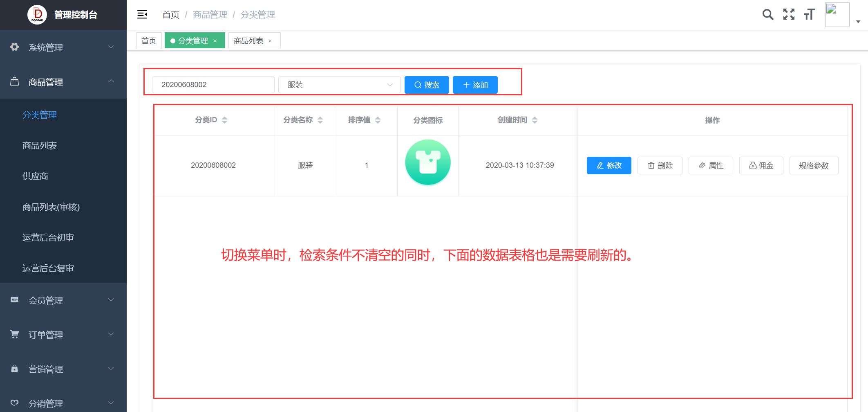868x412 pixels.
Task: Toggle sorting on the 创建时间 column
Action: tap(535, 120)
